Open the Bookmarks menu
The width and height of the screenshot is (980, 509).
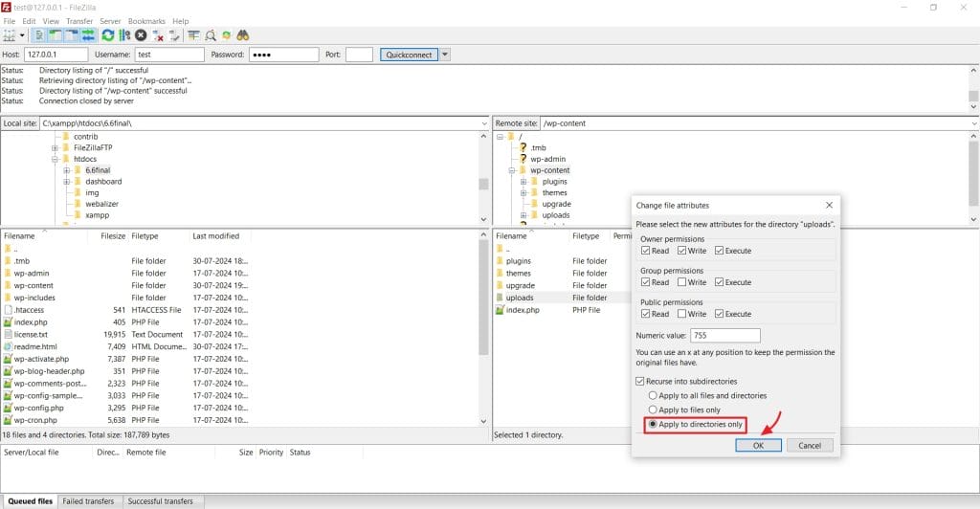pyautogui.click(x=146, y=21)
